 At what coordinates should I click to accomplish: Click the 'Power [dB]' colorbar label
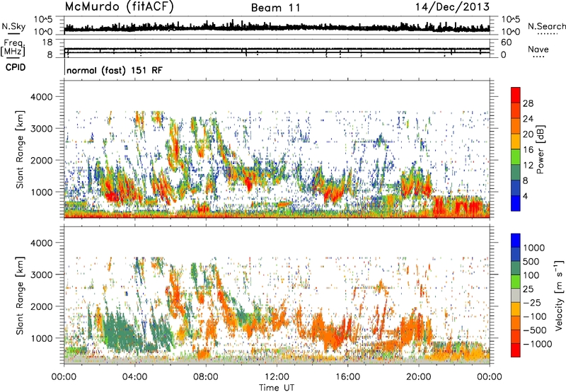click(540, 149)
